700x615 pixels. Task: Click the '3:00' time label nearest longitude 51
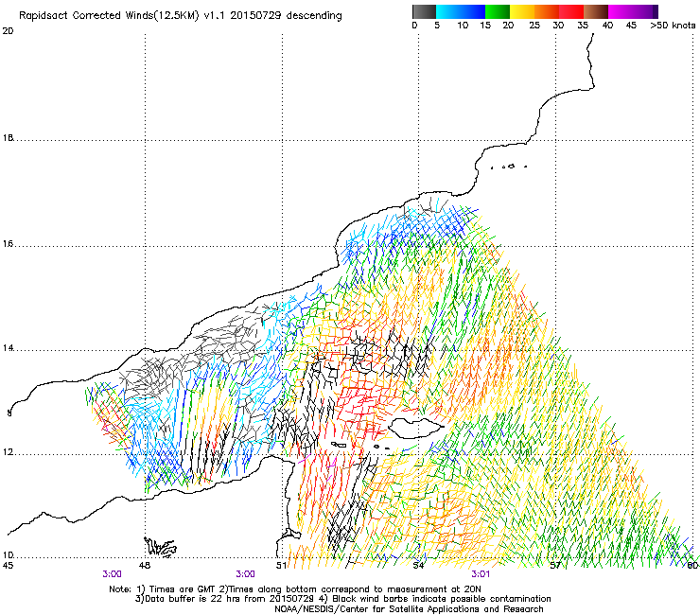(x=246, y=574)
